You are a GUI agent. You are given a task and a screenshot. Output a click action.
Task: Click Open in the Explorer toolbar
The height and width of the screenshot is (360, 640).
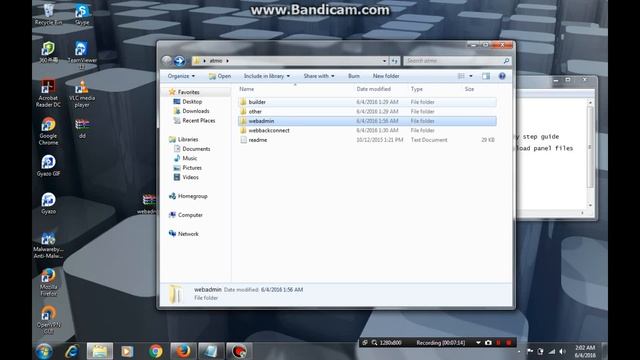click(220, 76)
